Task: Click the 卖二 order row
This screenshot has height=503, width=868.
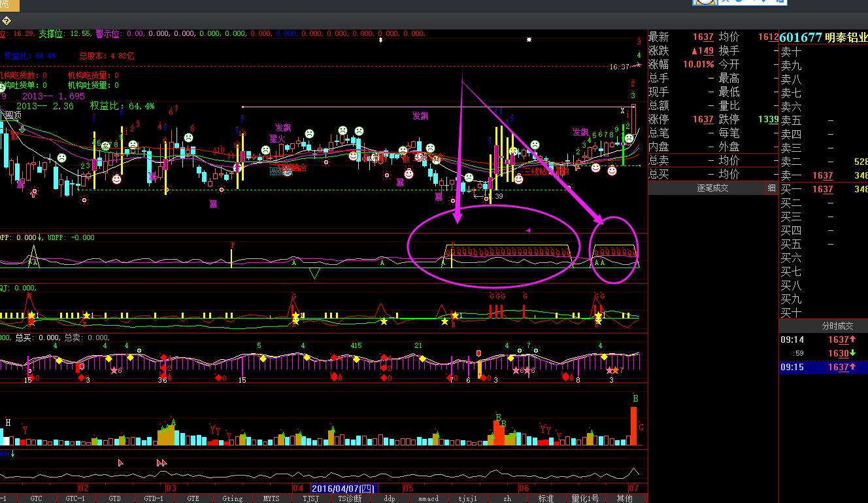Action: (x=824, y=162)
